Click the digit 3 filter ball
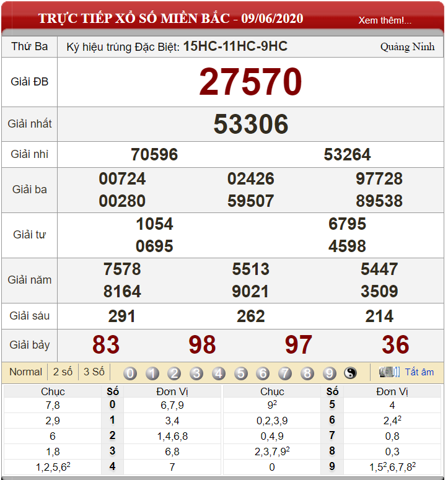The width and height of the screenshot is (448, 480). (x=196, y=373)
